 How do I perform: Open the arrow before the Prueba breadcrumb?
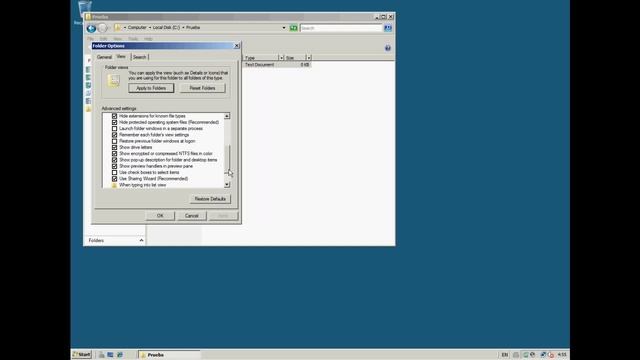coord(183,27)
